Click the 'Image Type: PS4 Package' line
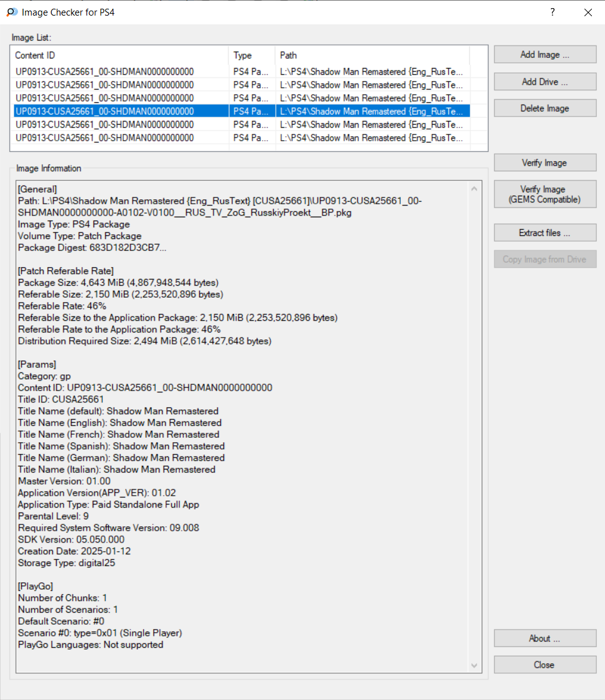This screenshot has width=605, height=700. [x=73, y=224]
